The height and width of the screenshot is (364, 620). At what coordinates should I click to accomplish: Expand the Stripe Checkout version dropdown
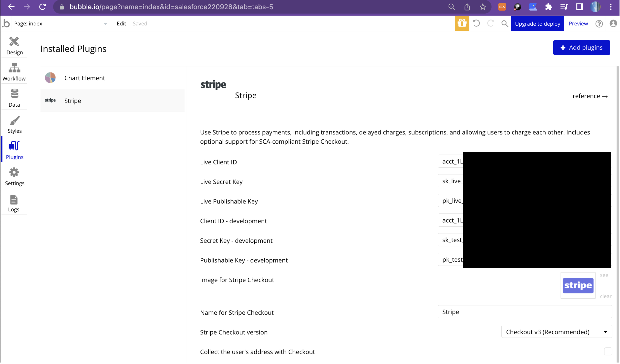pos(557,332)
